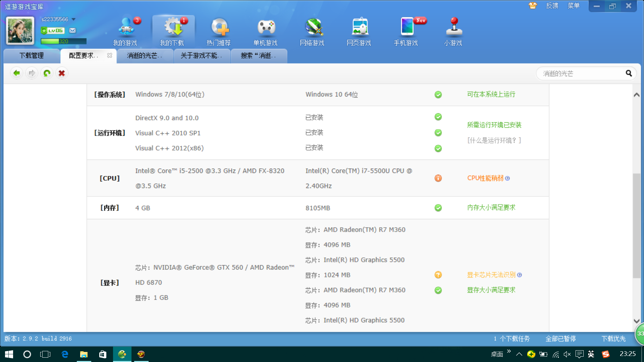This screenshot has height=362, width=644.
Task: Close the 配置要求 tab
Action: click(110, 56)
